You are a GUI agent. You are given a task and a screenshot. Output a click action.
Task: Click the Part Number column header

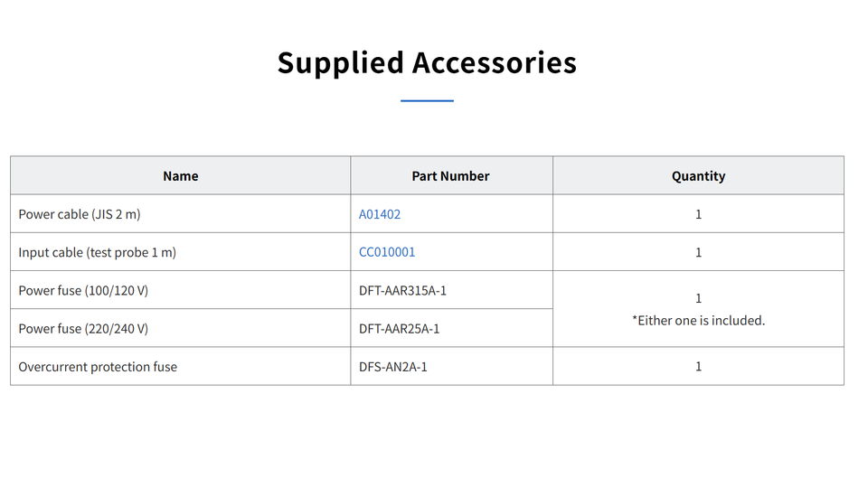pos(450,176)
